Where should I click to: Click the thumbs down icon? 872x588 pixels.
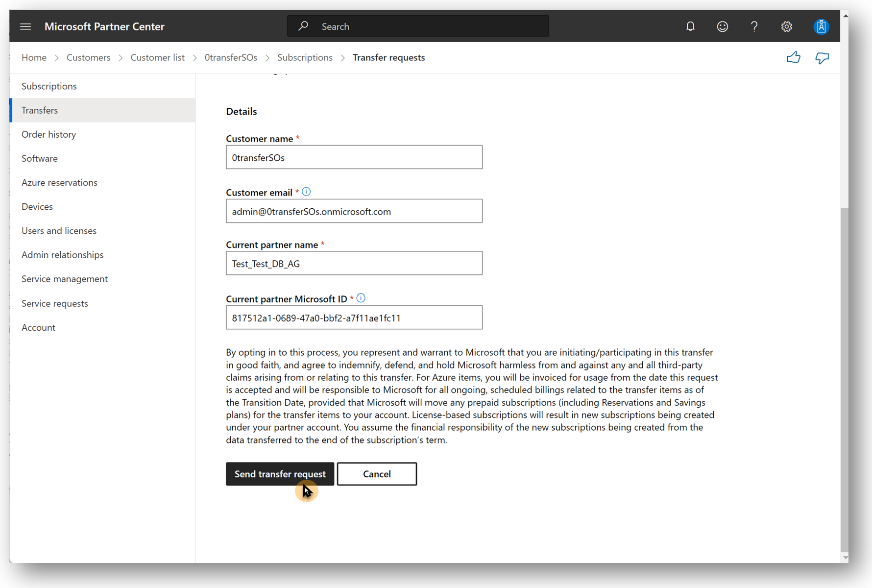[822, 58]
